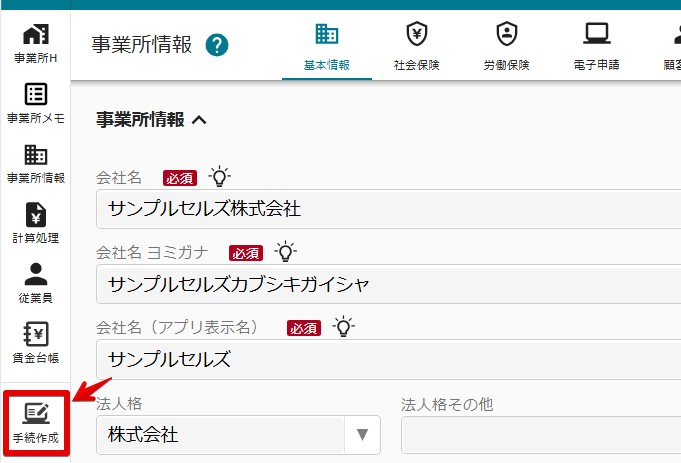Click the 会社名 ヨミガナ input field
Screen dimensions: 681x463
coord(389,284)
